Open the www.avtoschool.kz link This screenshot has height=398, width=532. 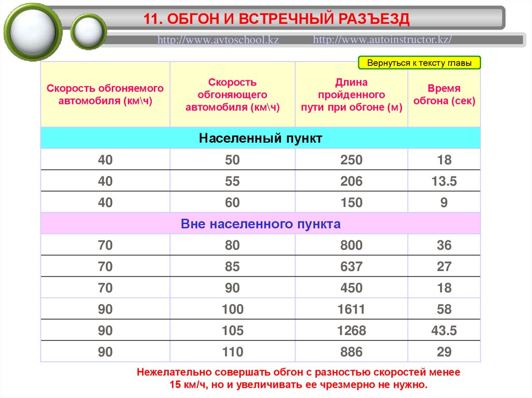[218, 39]
